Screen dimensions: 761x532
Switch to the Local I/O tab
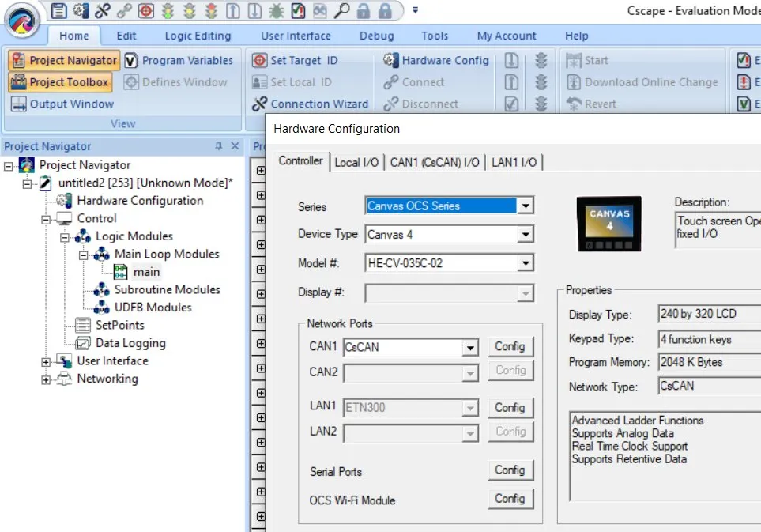(356, 162)
